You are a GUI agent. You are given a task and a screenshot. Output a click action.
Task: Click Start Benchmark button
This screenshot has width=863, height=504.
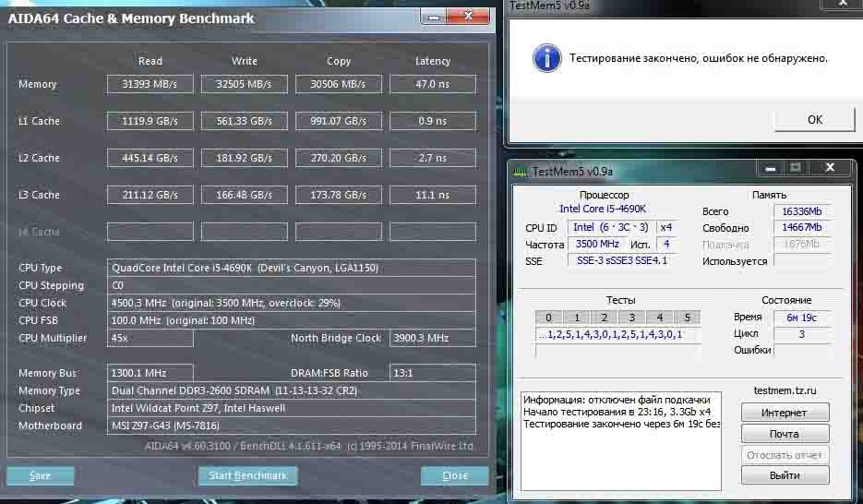click(x=247, y=475)
